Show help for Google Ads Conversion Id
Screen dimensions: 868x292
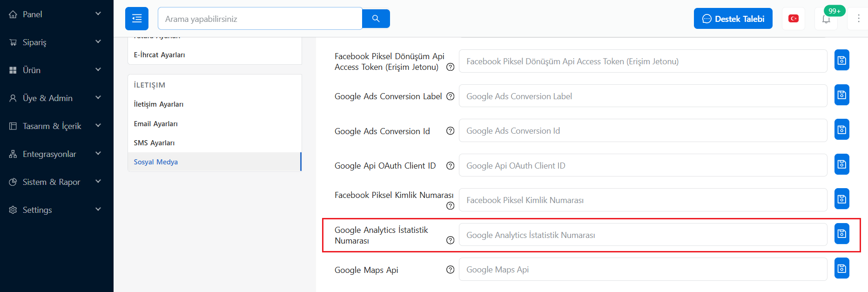click(x=450, y=131)
